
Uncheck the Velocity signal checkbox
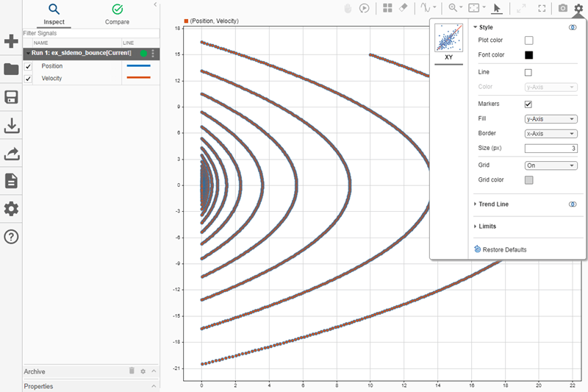click(29, 78)
